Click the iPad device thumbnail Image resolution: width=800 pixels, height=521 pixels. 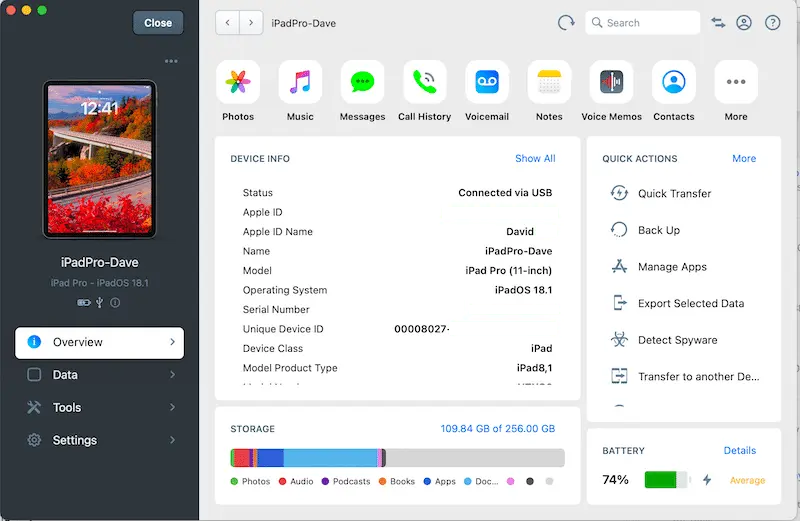(x=99, y=159)
